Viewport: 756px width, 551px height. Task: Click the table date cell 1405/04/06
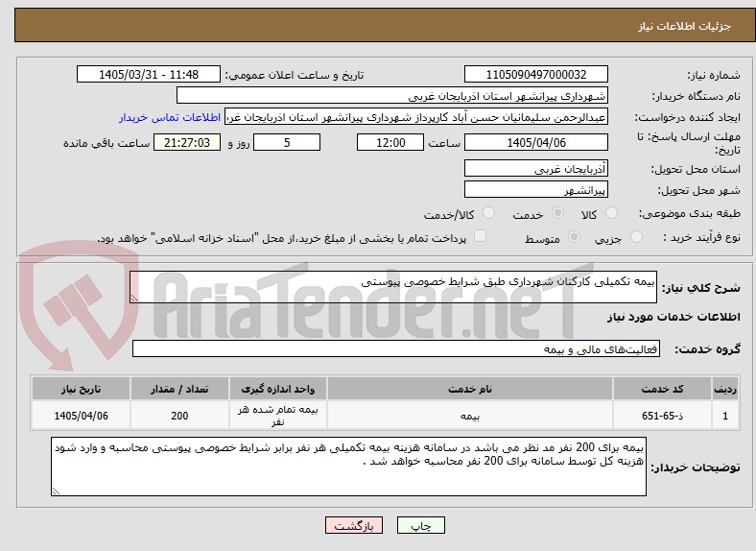[81, 416]
